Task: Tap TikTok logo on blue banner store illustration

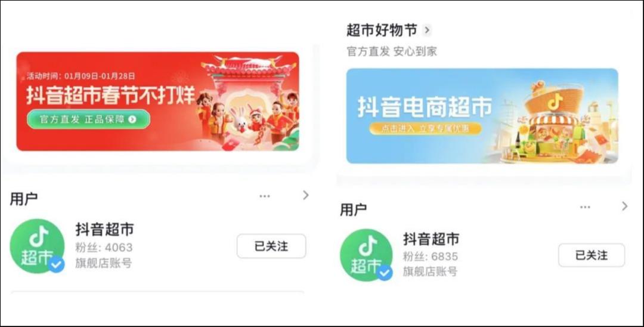Action: point(555,102)
